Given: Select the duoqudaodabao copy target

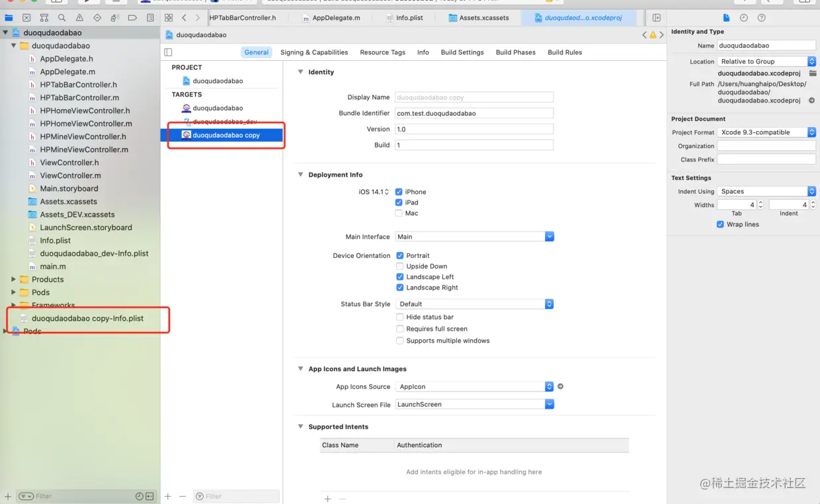Looking at the screenshot, I should pos(222,135).
